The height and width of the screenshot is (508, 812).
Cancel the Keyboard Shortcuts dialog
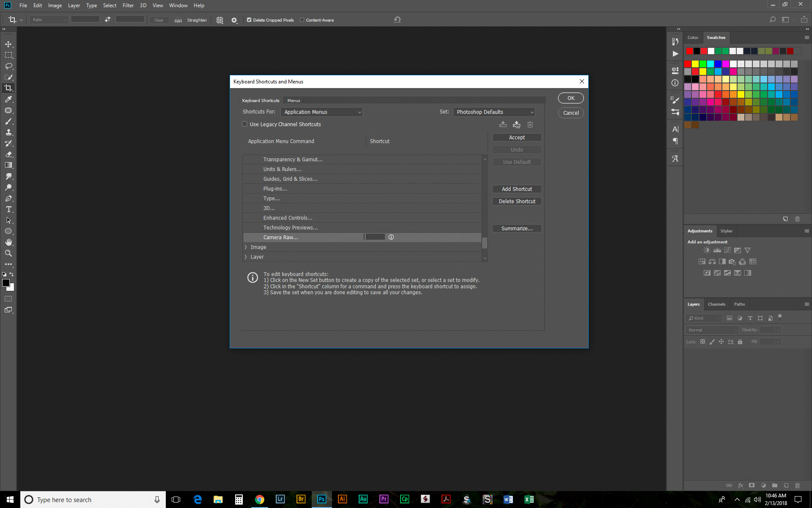coord(571,113)
